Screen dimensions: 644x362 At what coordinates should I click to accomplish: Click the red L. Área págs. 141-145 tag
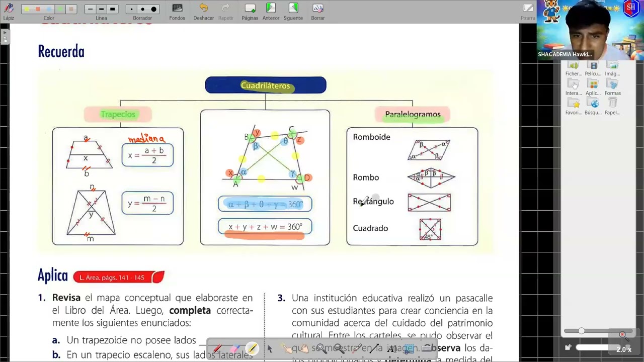click(119, 277)
